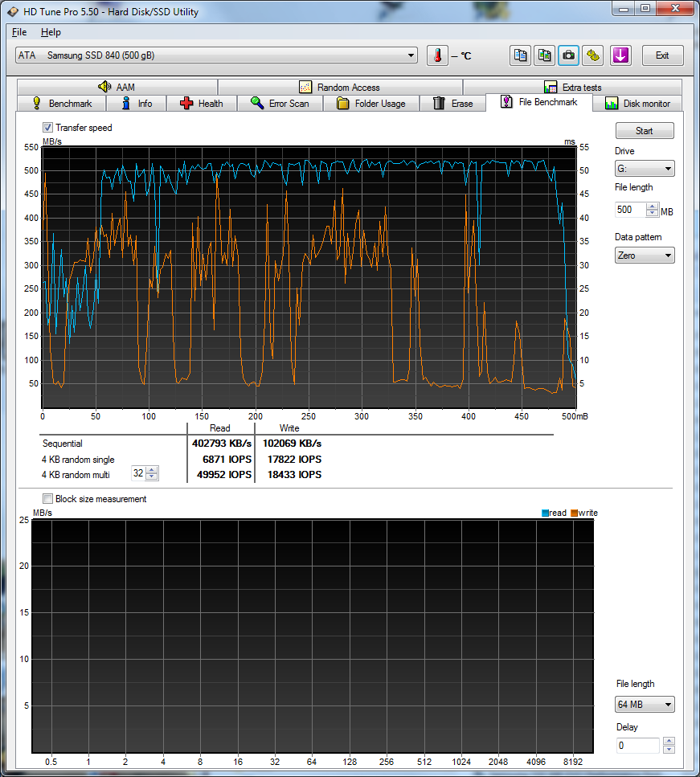Switch to the AAM tab
Viewport: 700px width, 777px height.
[117, 88]
